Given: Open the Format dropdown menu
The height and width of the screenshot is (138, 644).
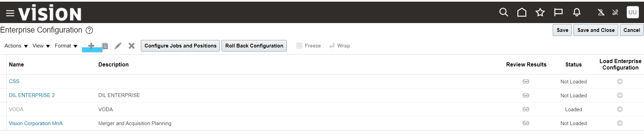Looking at the screenshot, I should pos(66,46).
